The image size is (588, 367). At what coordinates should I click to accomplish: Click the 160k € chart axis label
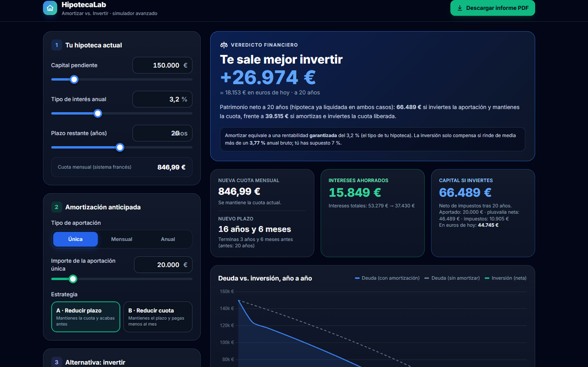pyautogui.click(x=226, y=291)
